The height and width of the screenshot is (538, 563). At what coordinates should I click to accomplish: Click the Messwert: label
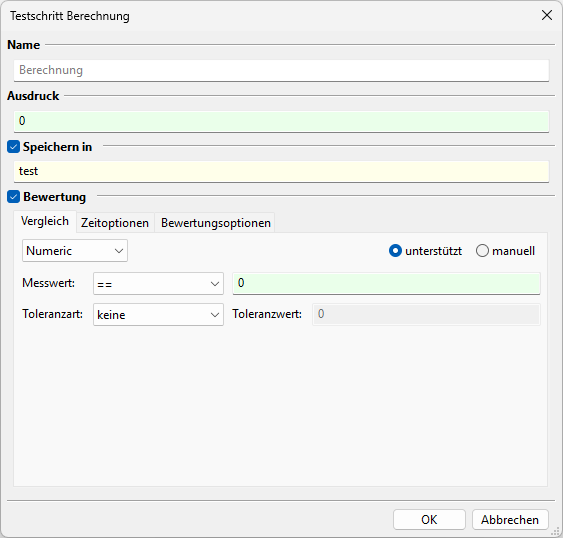pyautogui.click(x=48, y=283)
